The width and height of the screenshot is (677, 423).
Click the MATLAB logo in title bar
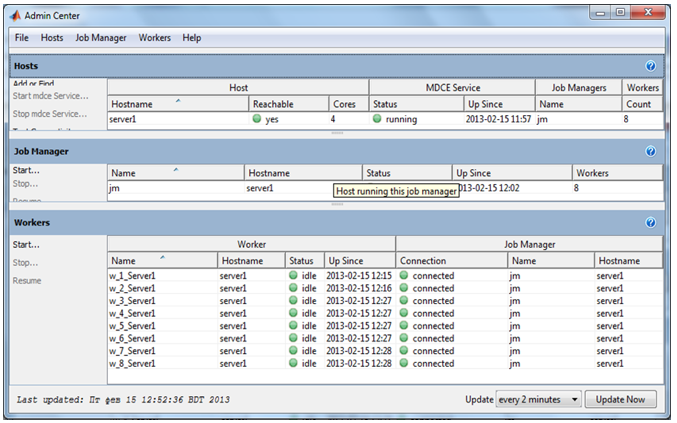pos(16,16)
